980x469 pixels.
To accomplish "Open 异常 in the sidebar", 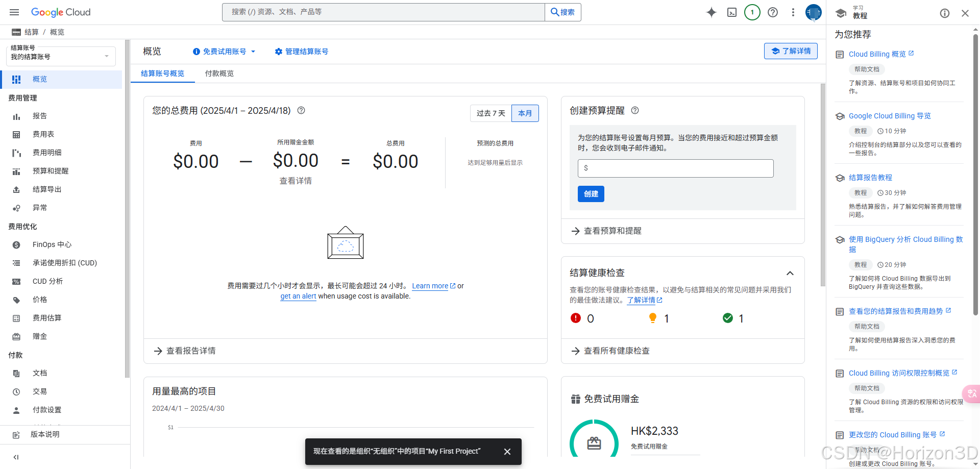I will 61,208.
